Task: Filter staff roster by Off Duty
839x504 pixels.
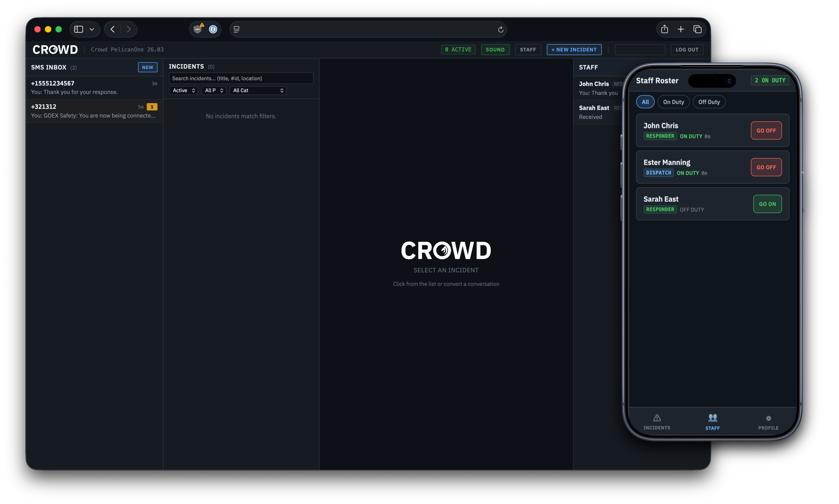Action: pyautogui.click(x=709, y=102)
